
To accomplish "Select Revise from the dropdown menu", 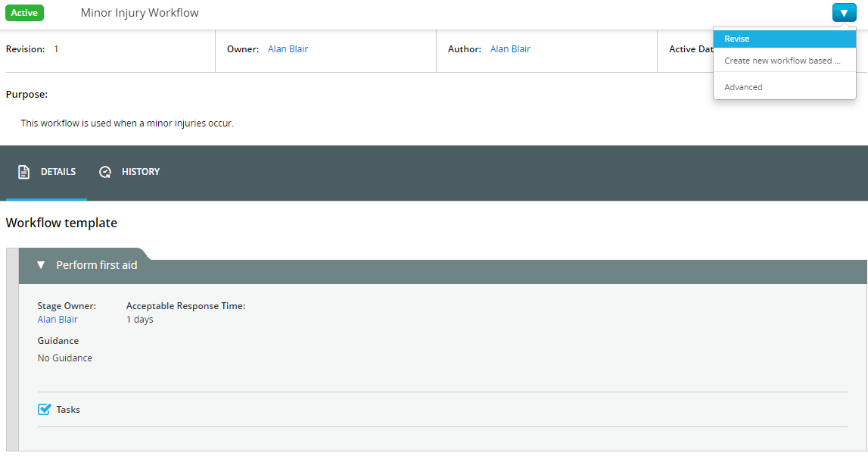I will tap(785, 39).
